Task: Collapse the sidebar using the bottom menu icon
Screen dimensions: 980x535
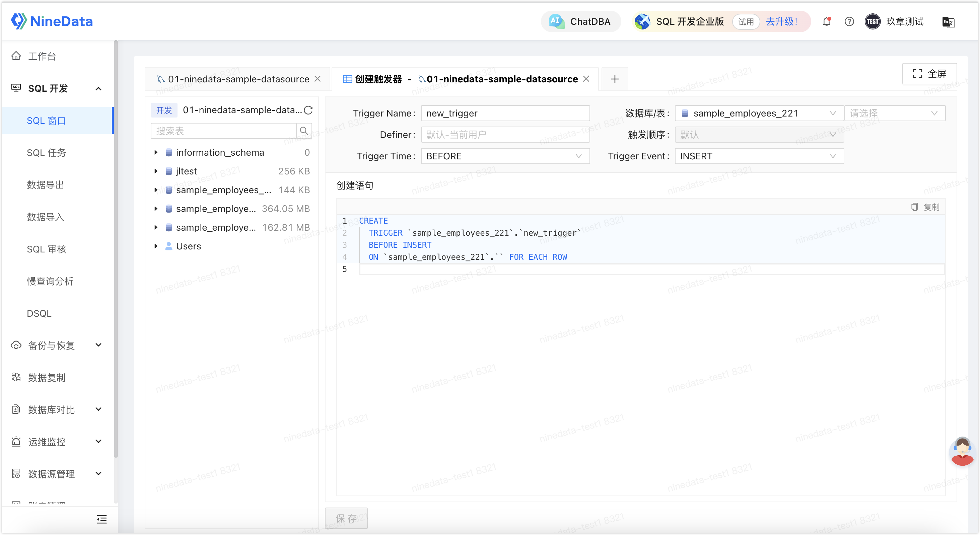Action: (x=101, y=519)
